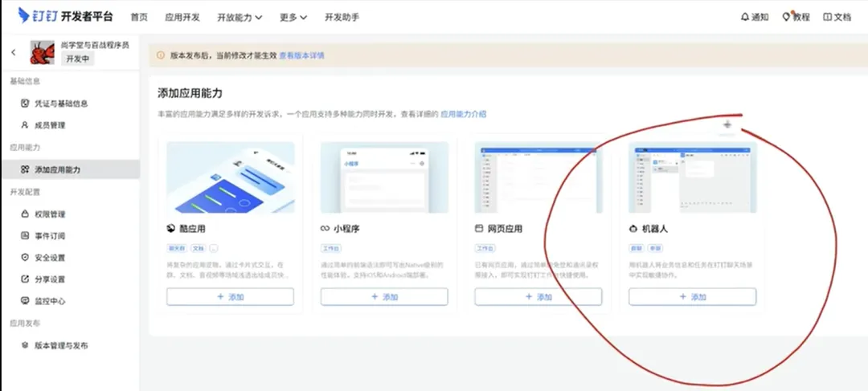
Task: Click the 机器人 robot icon
Action: (633, 228)
